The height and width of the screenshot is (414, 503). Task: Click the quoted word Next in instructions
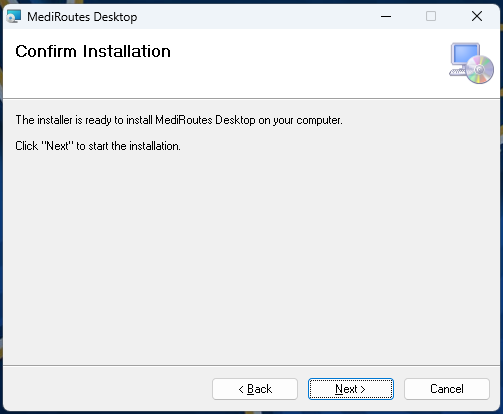tap(57, 146)
